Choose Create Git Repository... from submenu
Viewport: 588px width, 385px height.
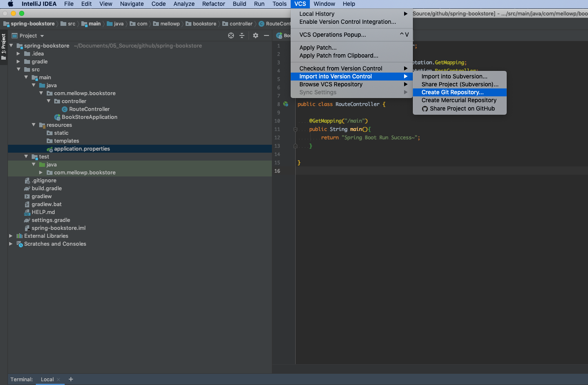pos(460,92)
